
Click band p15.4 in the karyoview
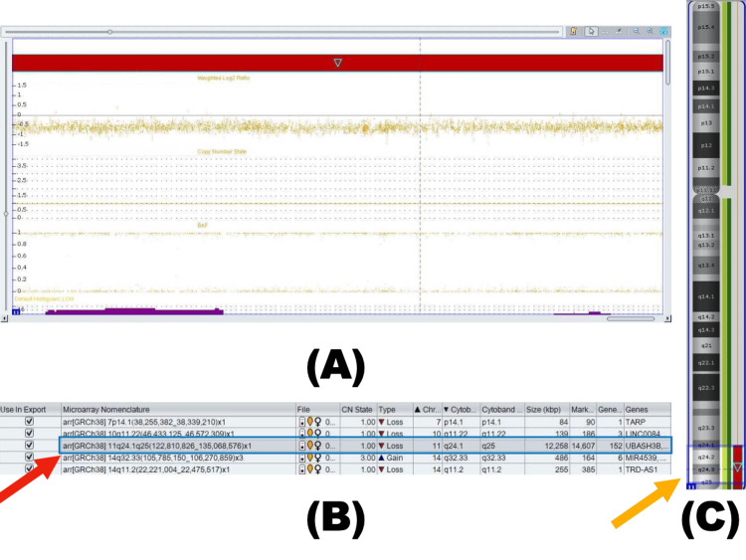tap(706, 27)
